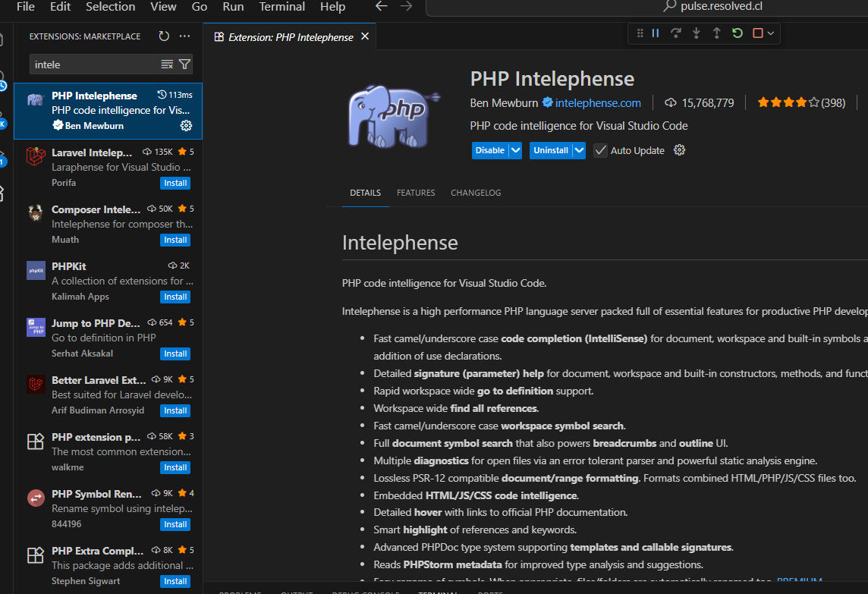
Task: Install Composer Intelephense extension
Action: pyautogui.click(x=175, y=240)
